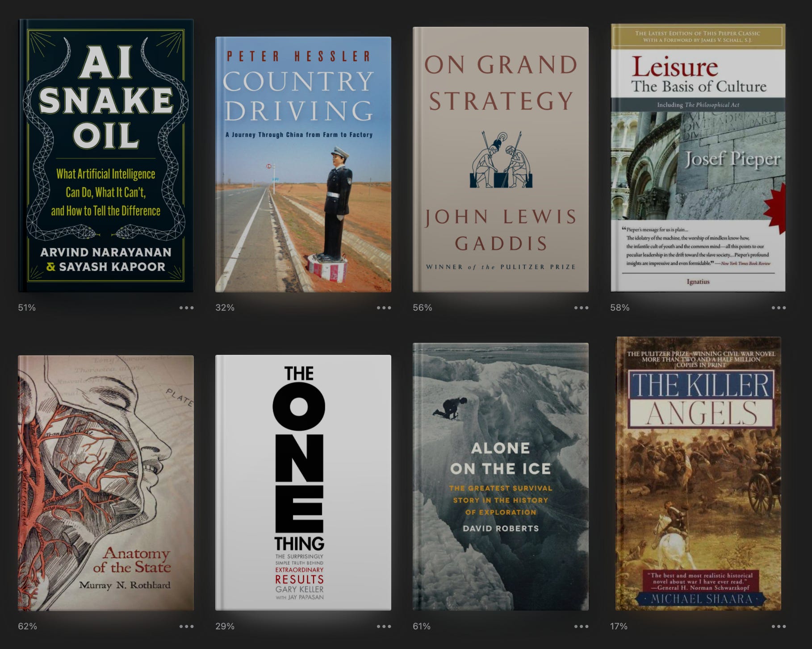Screen dimensions: 812x649
Task: Open the On Grand Strategy book cover
Action: pos(501,159)
